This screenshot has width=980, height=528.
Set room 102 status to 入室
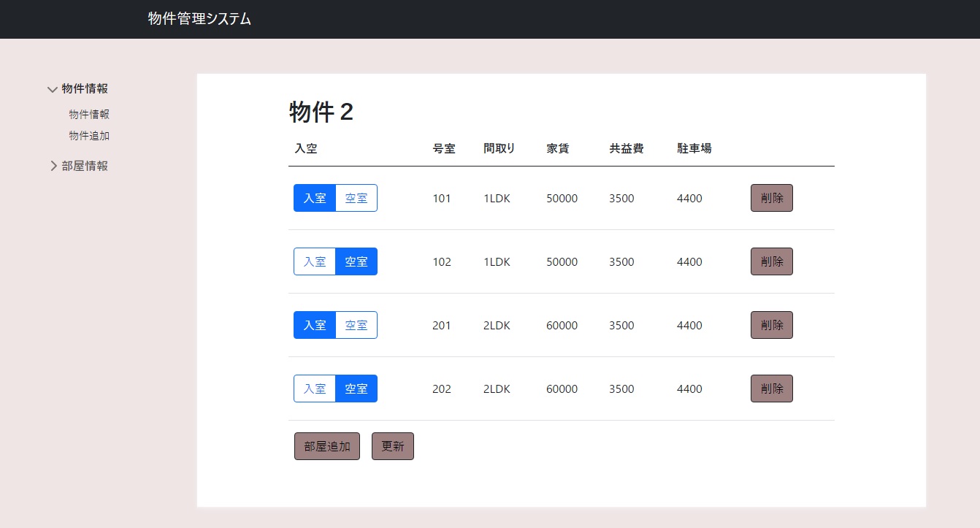tap(314, 261)
